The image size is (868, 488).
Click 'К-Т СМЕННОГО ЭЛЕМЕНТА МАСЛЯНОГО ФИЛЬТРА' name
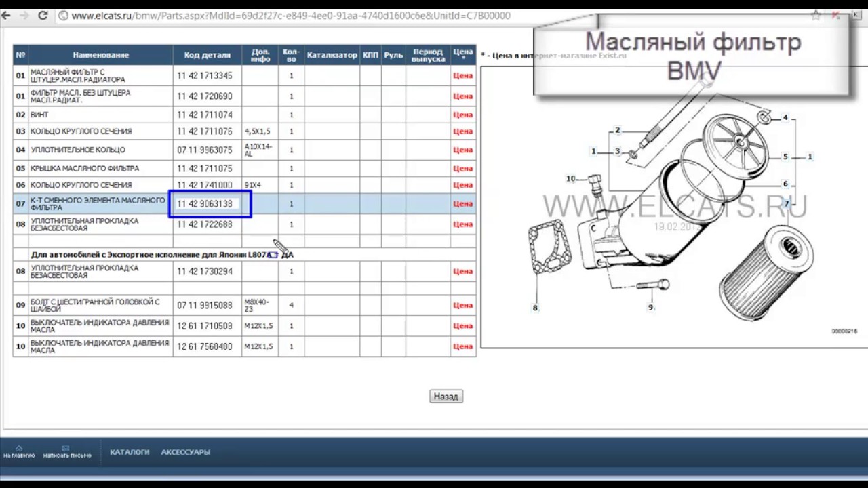coord(98,203)
